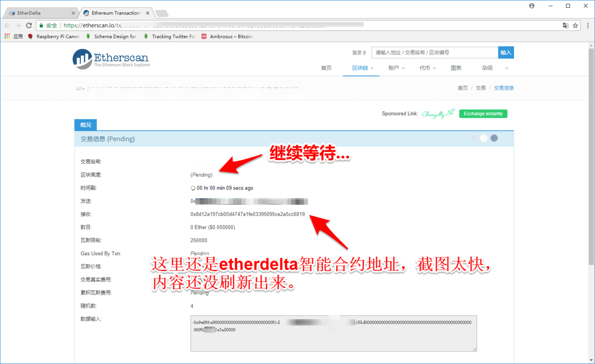Close the EtherDelta tab

73,13
